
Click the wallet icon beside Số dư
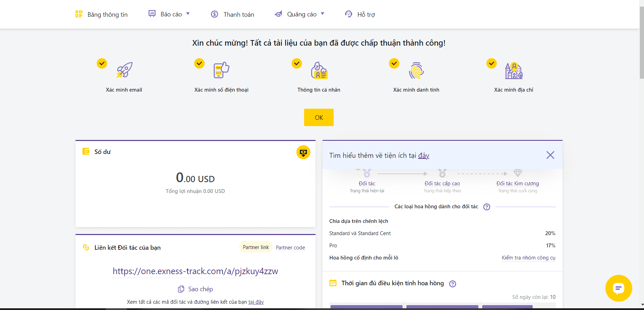(x=86, y=151)
